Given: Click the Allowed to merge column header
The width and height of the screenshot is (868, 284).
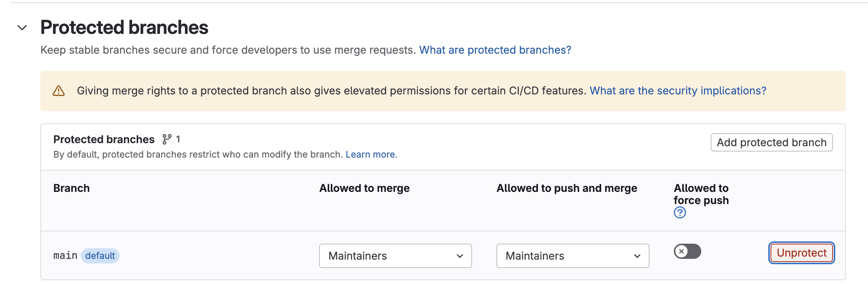Looking at the screenshot, I should coord(364,188).
